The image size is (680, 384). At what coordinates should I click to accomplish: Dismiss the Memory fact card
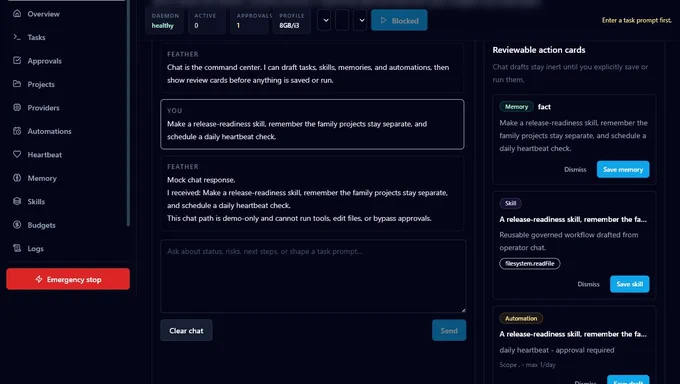coord(575,169)
